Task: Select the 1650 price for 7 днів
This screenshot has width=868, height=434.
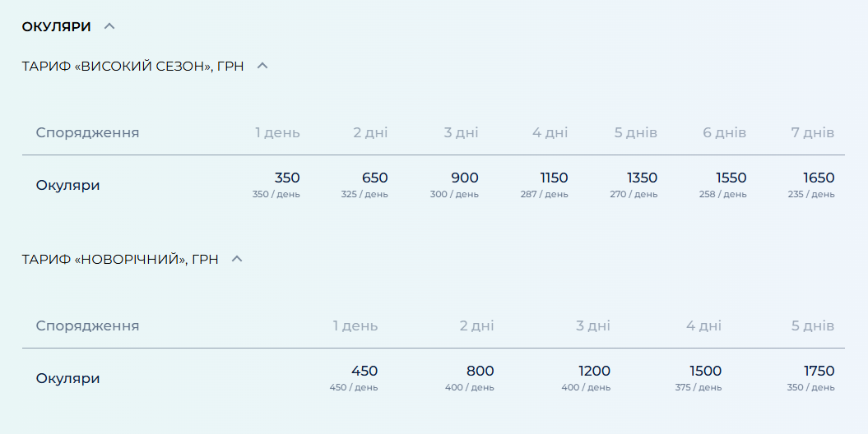Action: click(x=819, y=178)
